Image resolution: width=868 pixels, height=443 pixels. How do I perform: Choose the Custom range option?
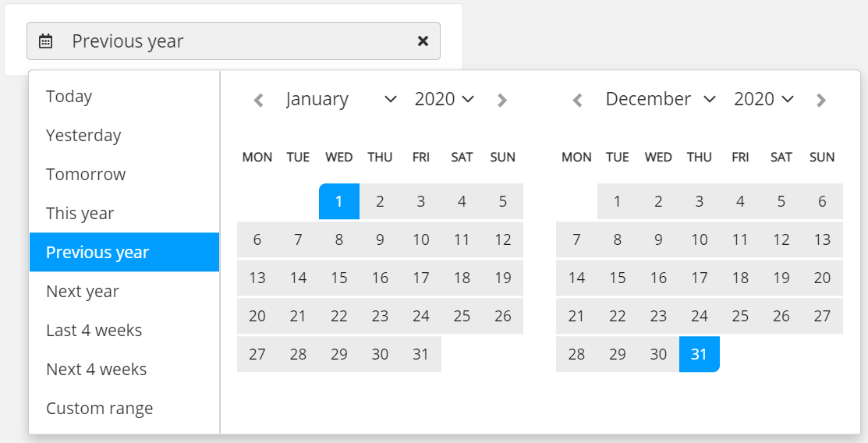[100, 409]
